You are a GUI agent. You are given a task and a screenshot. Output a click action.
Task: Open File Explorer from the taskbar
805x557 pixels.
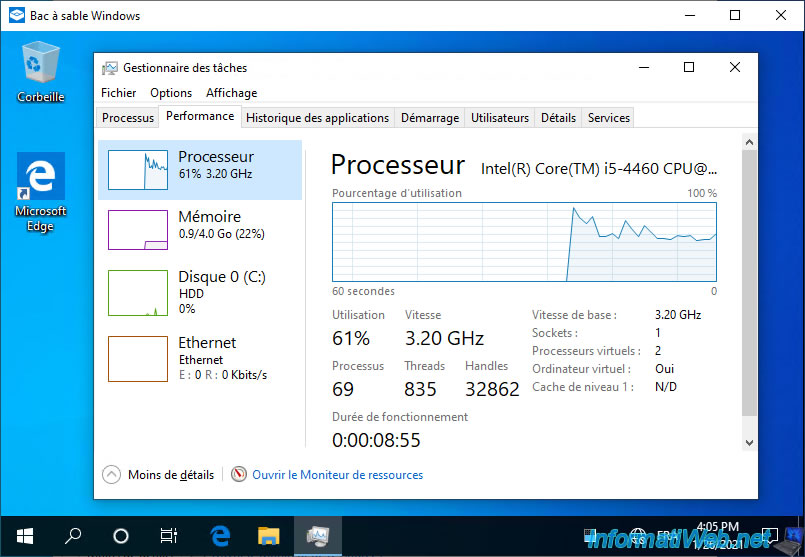[x=269, y=535]
